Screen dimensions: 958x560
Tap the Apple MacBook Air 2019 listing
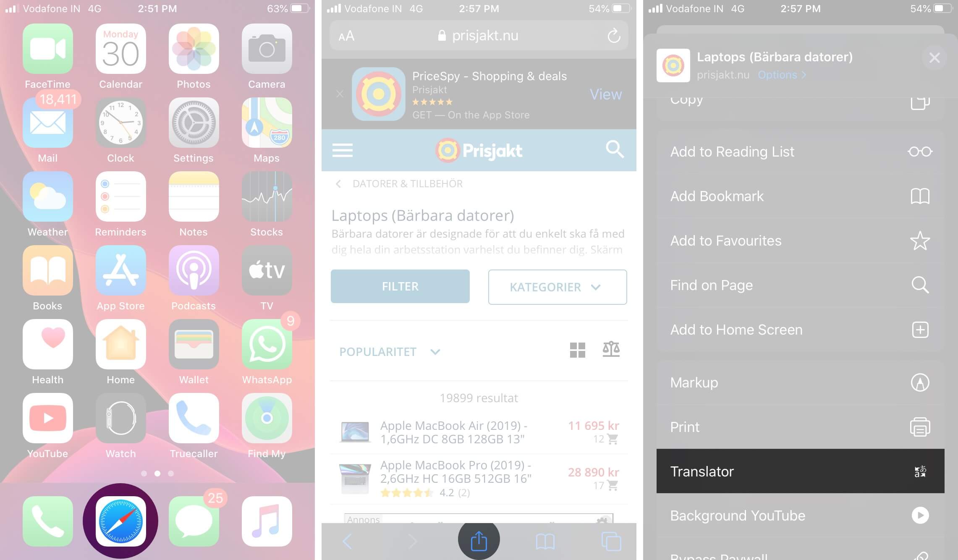pos(479,432)
